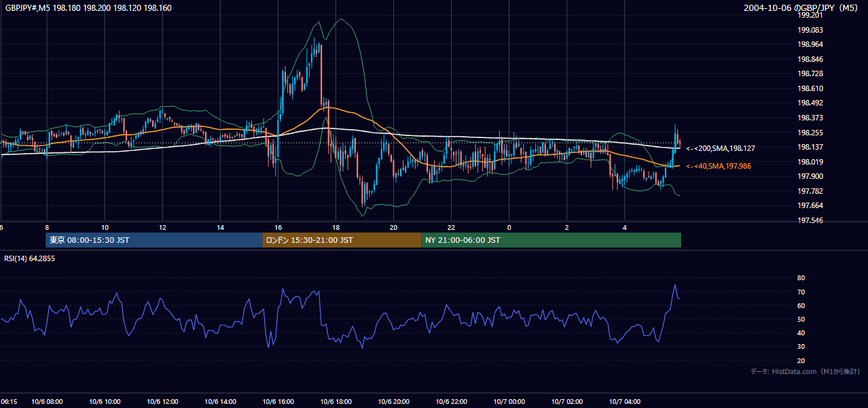Click the '2004-10-06 のGBP/JPY (M5)' heading
This screenshot has width=868, height=408.
pos(802,7)
